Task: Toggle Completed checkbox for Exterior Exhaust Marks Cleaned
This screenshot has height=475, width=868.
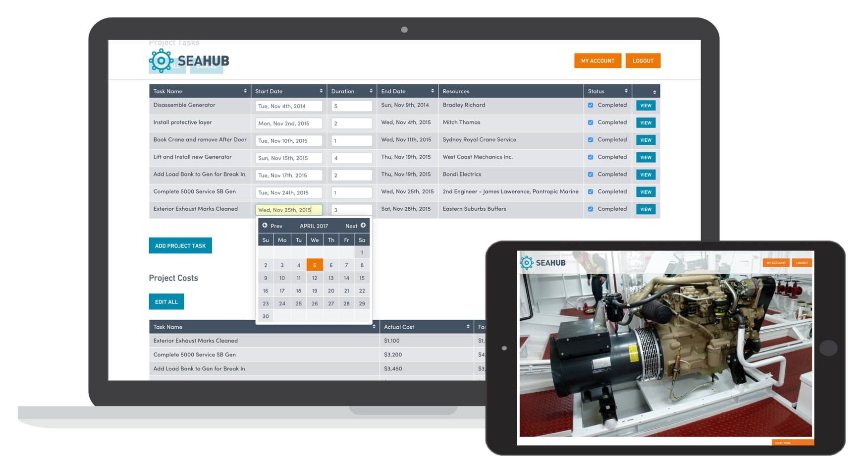Action: pos(591,209)
